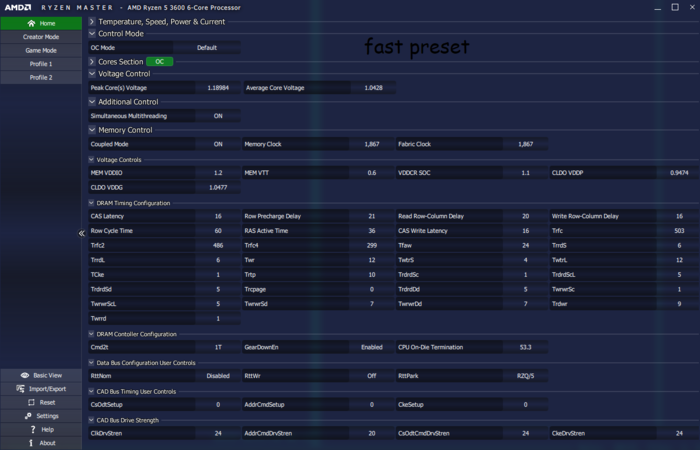700x450 pixels.
Task: Click Trfc2 value 486
Action: click(x=218, y=246)
